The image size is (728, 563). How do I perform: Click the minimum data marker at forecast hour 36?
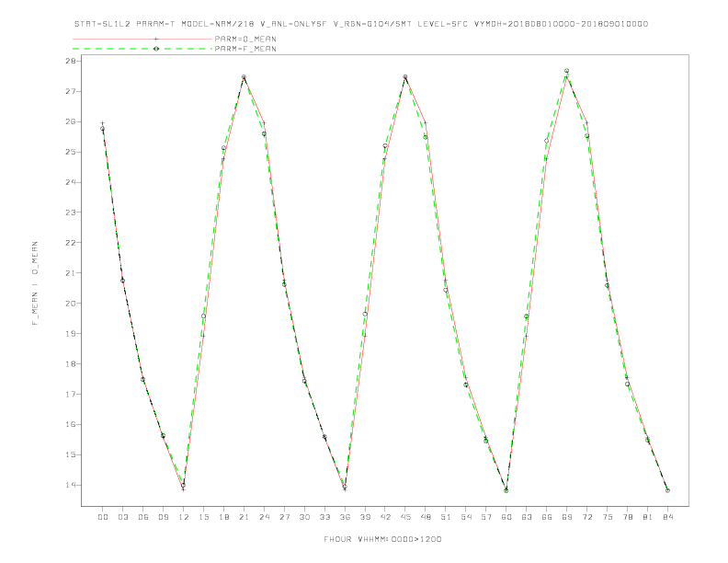(345, 488)
